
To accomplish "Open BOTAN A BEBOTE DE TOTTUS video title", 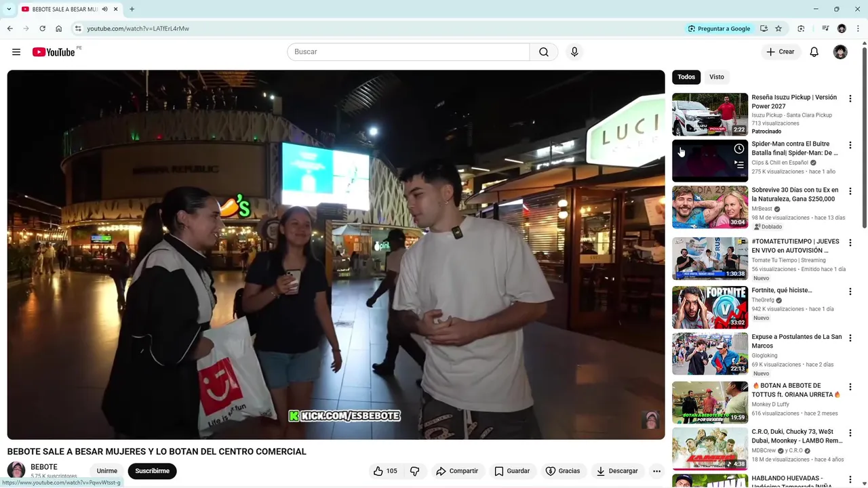I will [x=796, y=390].
